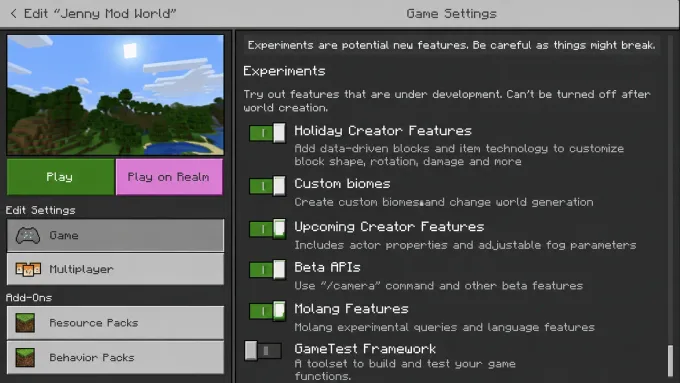Click the "Custom biomes" label
Screen dimensions: 680x383
pos(342,184)
